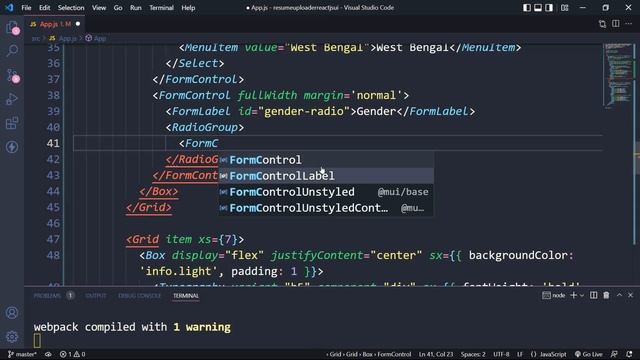
Task: Open the Terminal menu
Action: click(x=161, y=8)
